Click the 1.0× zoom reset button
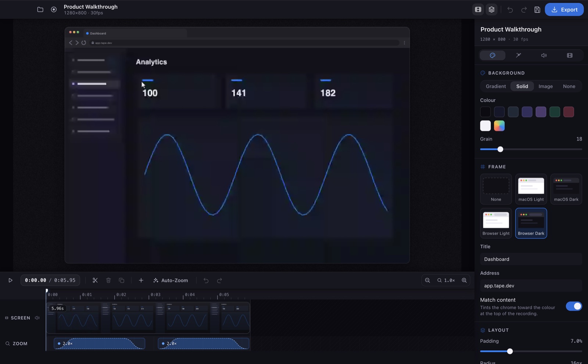This screenshot has width=588, height=364. pyautogui.click(x=446, y=281)
